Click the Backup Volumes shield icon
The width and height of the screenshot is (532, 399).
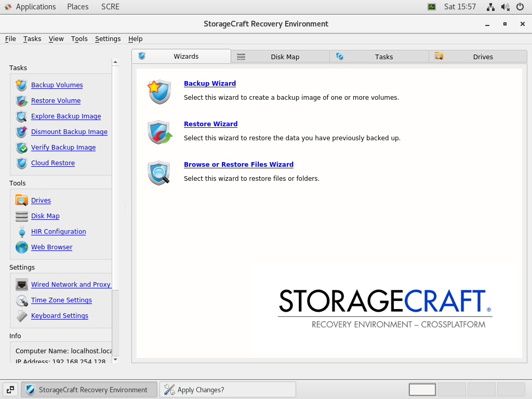[x=21, y=85]
